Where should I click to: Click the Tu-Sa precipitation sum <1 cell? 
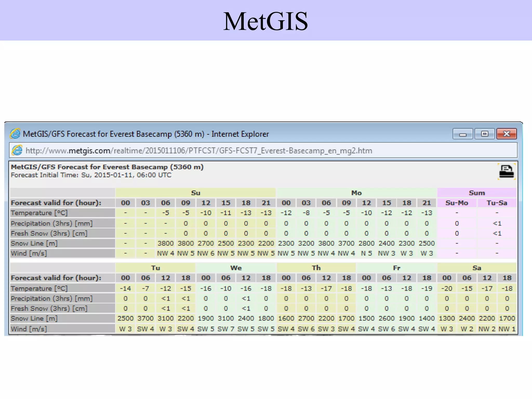(x=497, y=223)
